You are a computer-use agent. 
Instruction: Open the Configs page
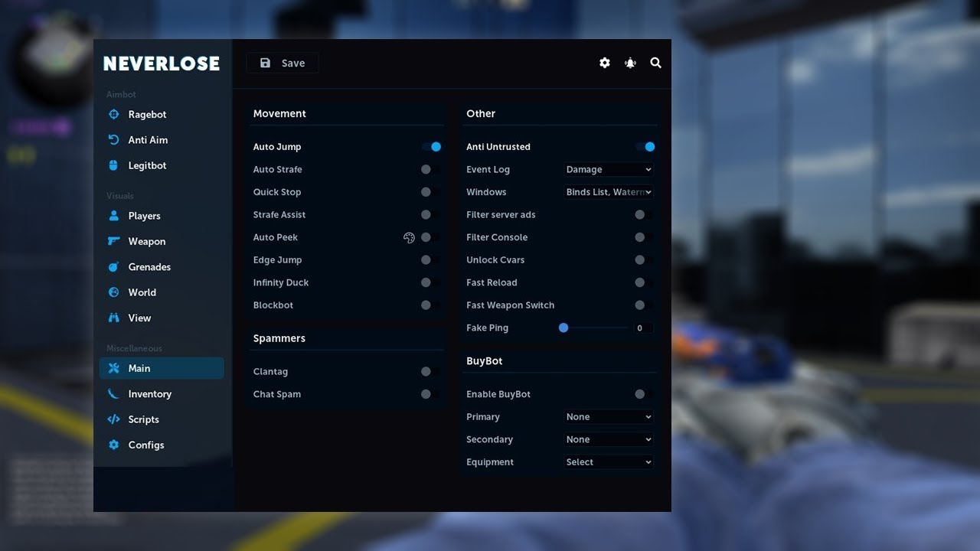162,445
